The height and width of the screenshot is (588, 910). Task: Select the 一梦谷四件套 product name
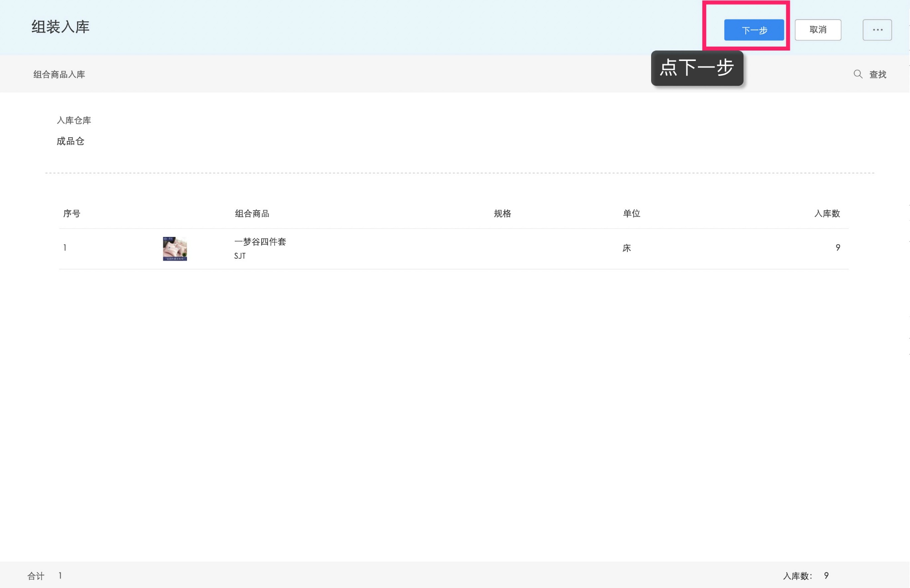[260, 242]
